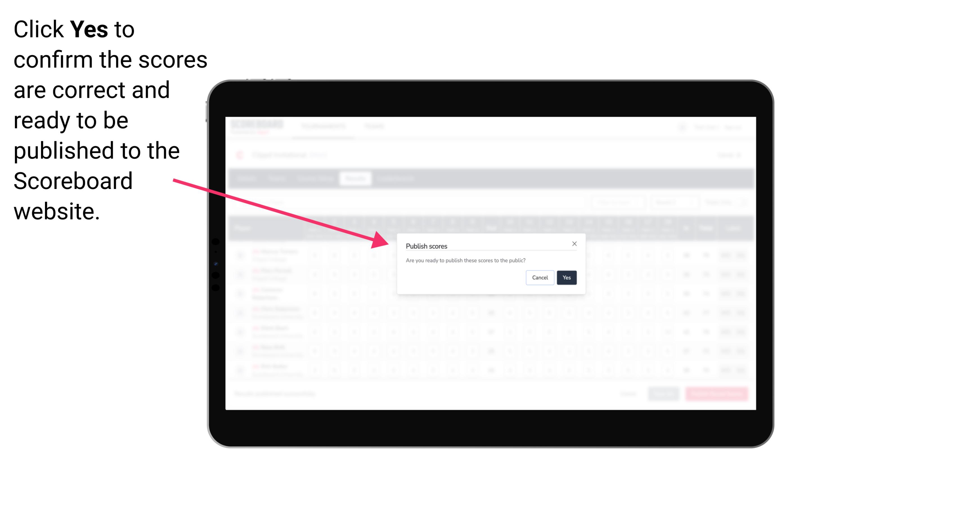Click Yes to publish scores
Viewport: 980px width, 527px height.
(567, 277)
